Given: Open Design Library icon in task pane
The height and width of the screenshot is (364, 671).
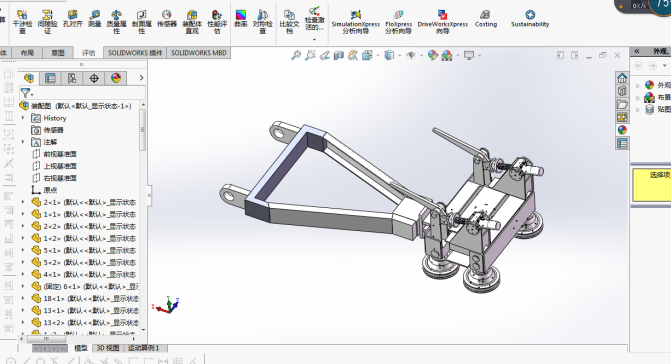Looking at the screenshot, I should pyautogui.click(x=622, y=91).
